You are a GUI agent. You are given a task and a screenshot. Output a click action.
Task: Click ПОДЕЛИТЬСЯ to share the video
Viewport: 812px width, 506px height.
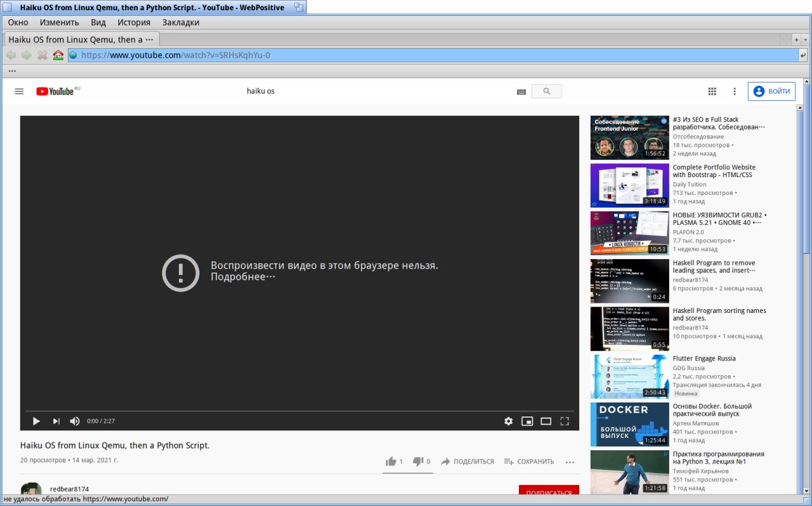pos(467,462)
